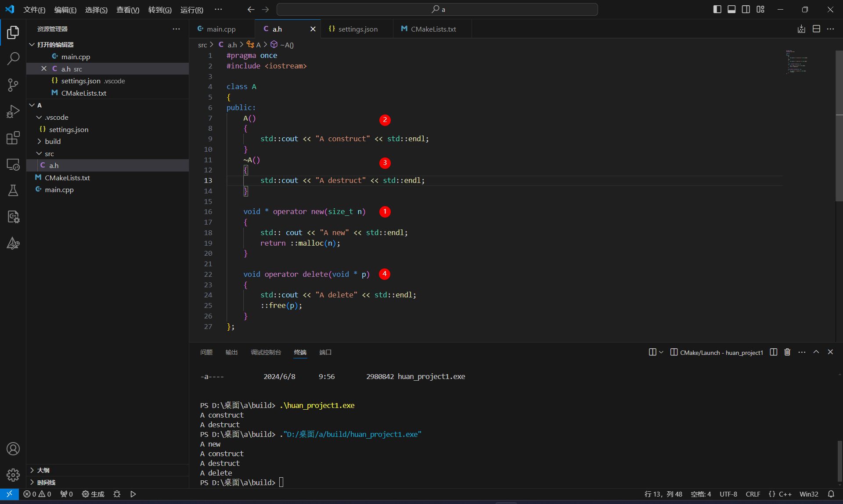Split the terminal pane

773,352
